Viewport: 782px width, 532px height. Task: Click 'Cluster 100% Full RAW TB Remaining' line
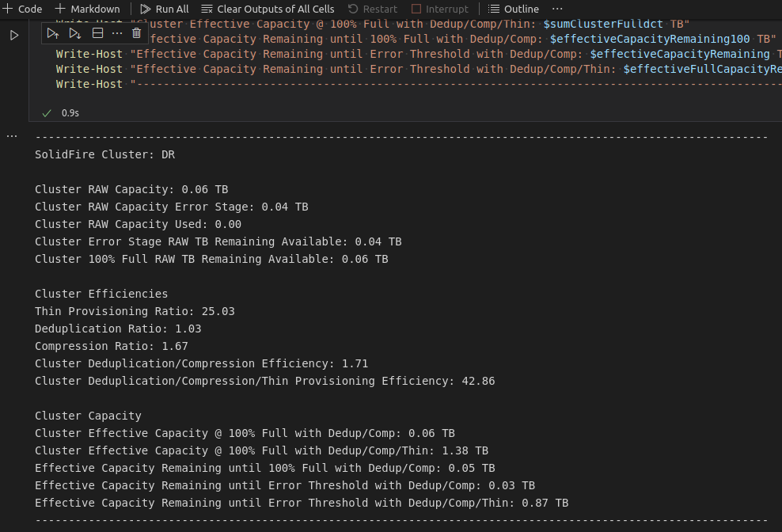[211, 260]
